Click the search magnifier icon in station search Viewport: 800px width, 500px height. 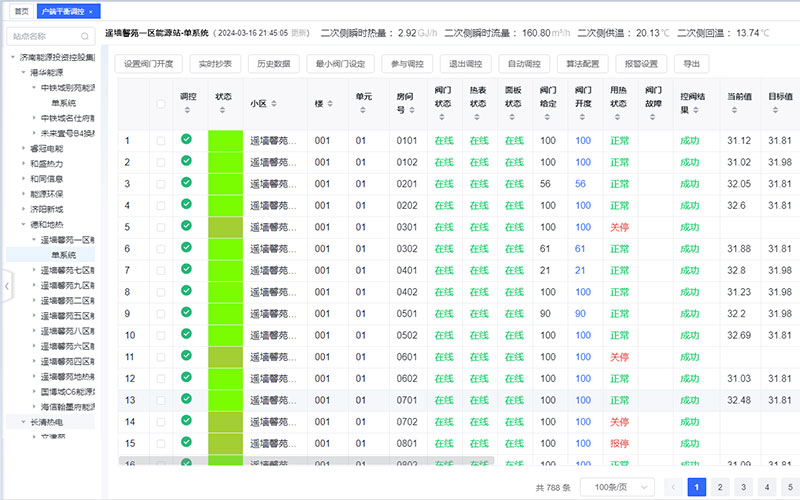pos(87,36)
